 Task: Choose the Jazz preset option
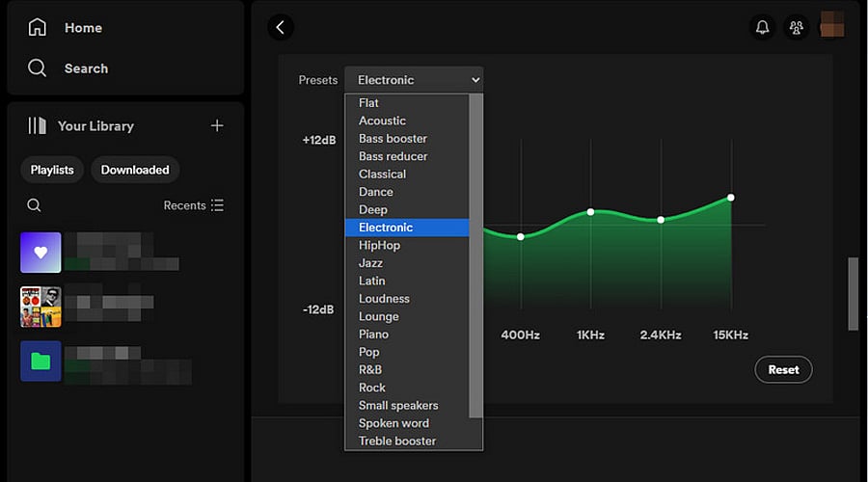(370, 263)
